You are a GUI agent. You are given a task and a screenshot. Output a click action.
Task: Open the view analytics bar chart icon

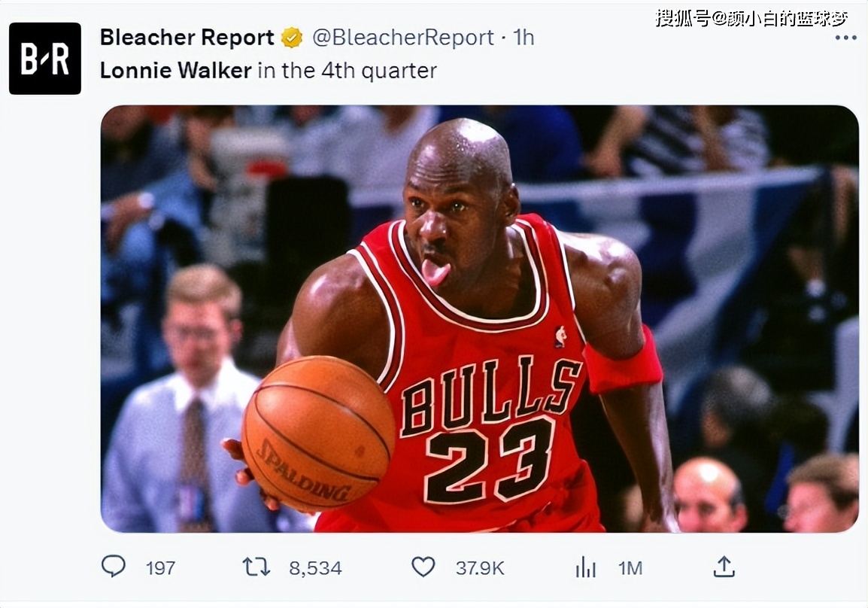click(x=586, y=567)
